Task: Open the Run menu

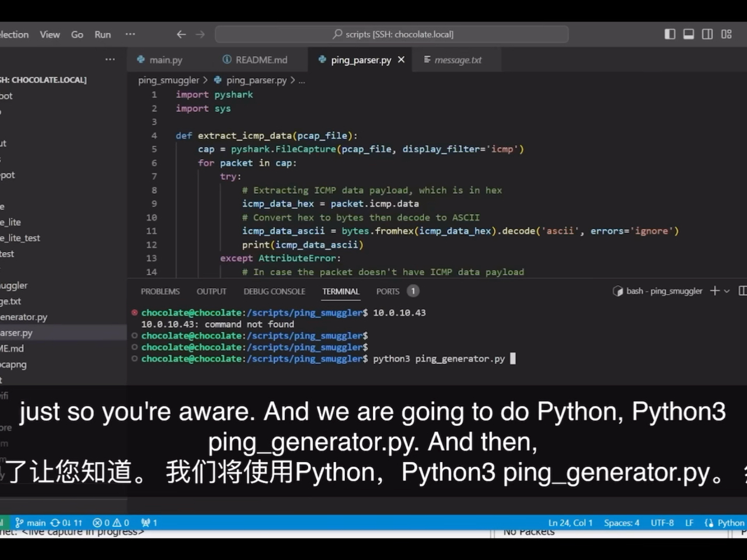Action: click(103, 34)
